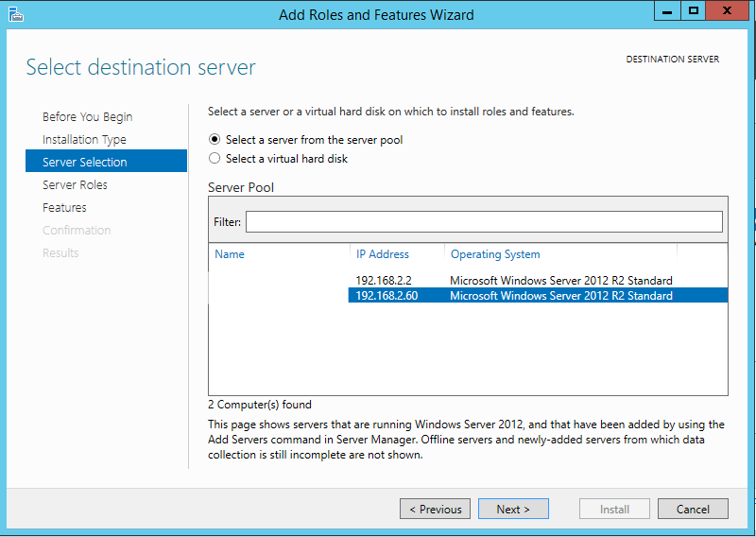The height and width of the screenshot is (537, 756).
Task: Click the wizard icon in the title bar
Action: [16, 14]
